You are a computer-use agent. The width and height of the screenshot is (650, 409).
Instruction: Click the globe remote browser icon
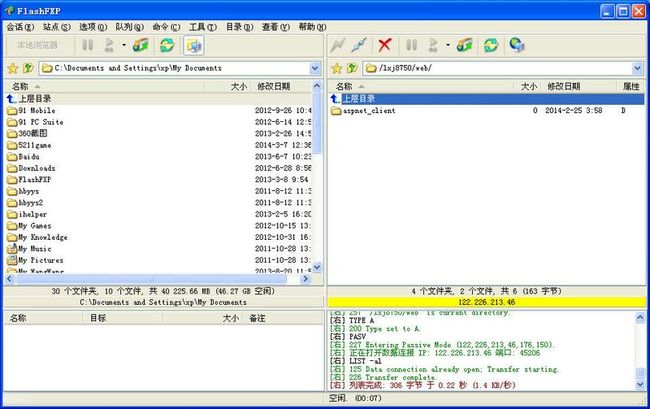(517, 45)
